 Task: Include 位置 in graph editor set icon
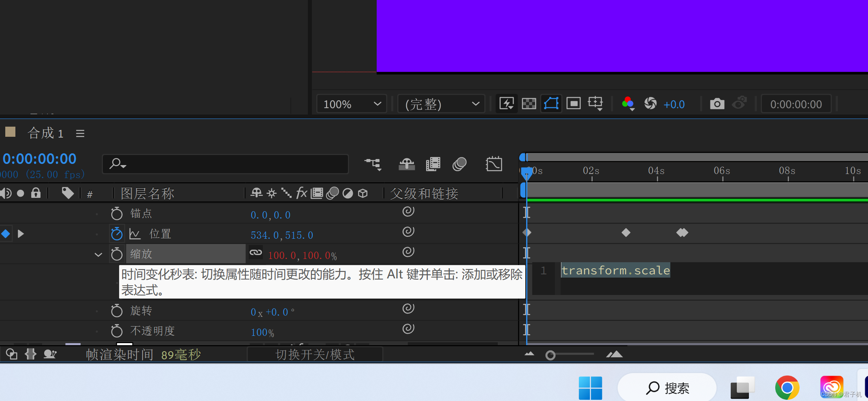(135, 234)
